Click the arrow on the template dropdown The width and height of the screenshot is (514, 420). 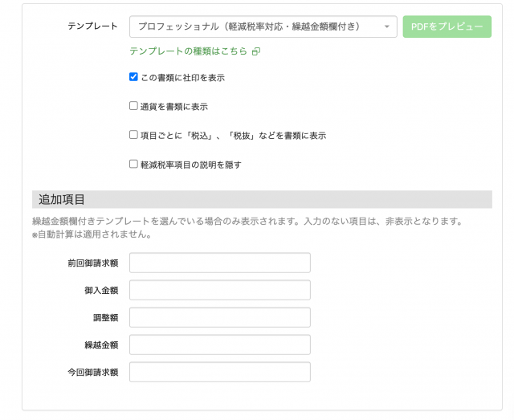[x=387, y=27]
